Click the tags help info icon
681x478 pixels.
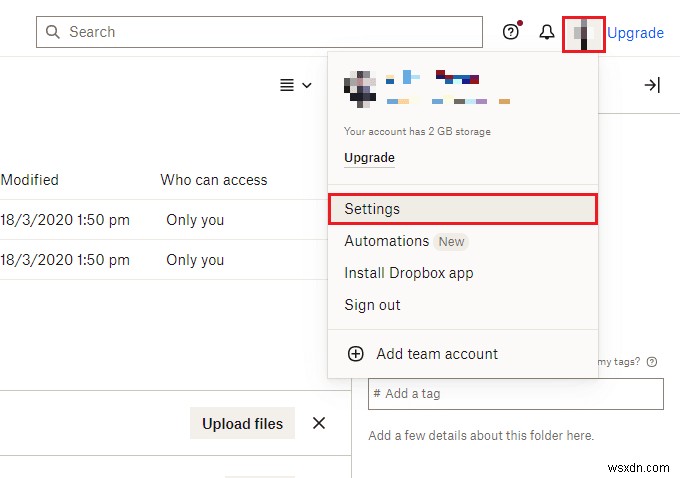(652, 362)
